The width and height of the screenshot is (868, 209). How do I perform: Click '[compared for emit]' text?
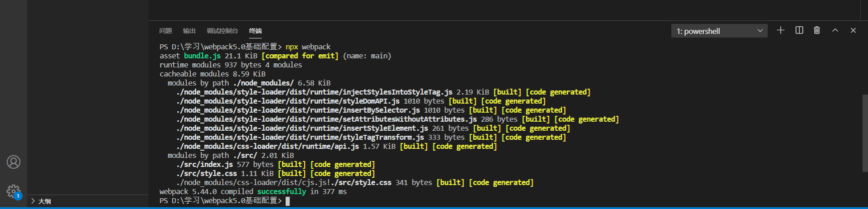click(300, 56)
